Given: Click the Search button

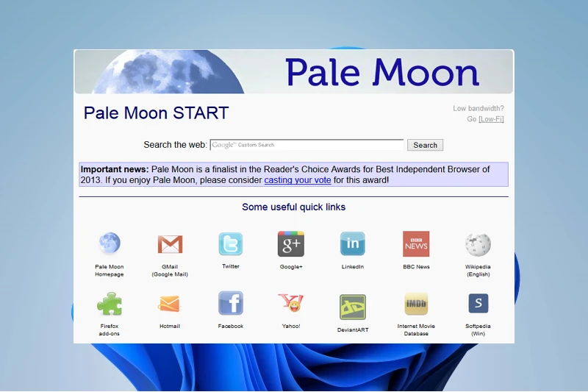Looking at the screenshot, I should (x=426, y=145).
